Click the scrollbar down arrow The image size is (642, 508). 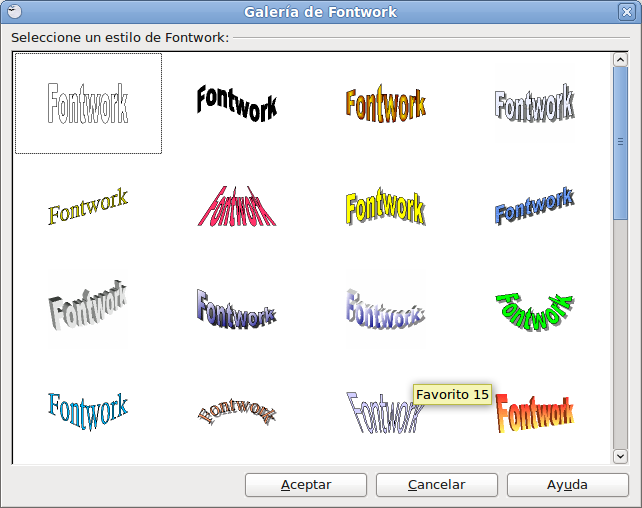coord(620,456)
